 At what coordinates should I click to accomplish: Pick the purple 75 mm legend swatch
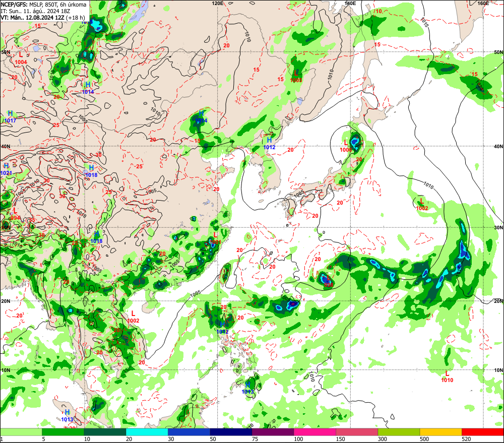click(x=273, y=432)
